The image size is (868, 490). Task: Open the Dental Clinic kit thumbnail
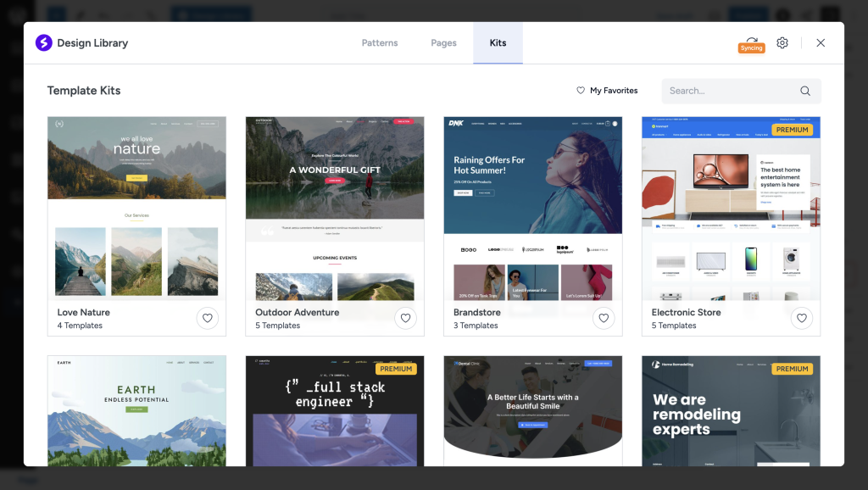coord(533,411)
